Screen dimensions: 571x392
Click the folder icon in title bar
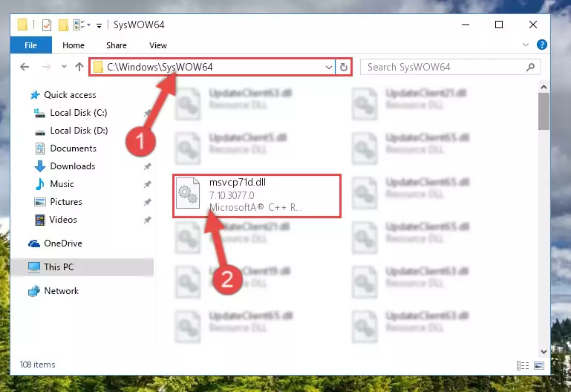coord(22,24)
